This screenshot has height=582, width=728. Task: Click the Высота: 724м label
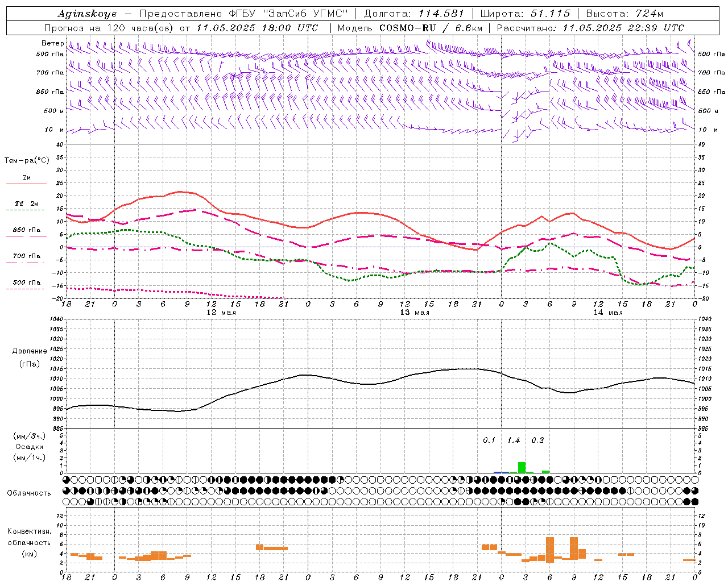(624, 14)
